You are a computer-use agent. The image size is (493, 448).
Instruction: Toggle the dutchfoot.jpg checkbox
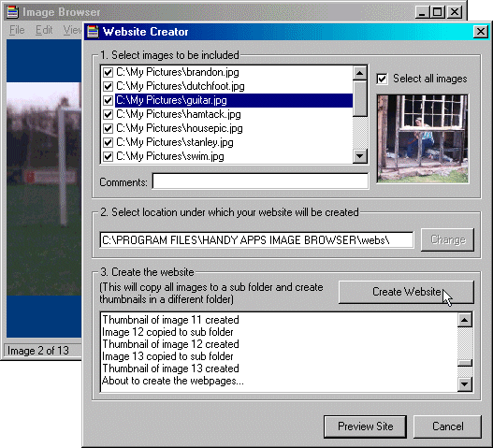[108, 86]
